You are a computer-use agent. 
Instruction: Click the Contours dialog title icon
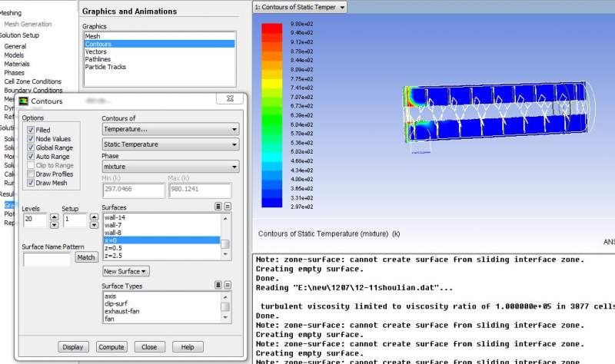coord(24,101)
